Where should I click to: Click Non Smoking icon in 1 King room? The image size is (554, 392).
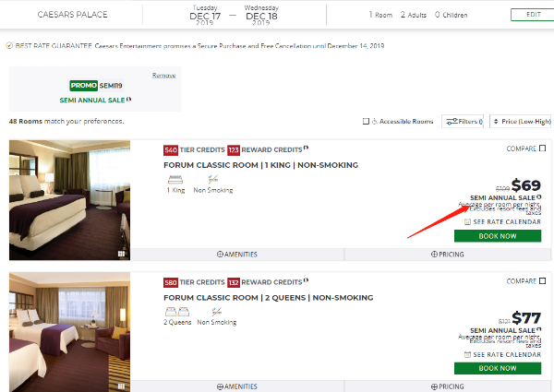(213, 179)
